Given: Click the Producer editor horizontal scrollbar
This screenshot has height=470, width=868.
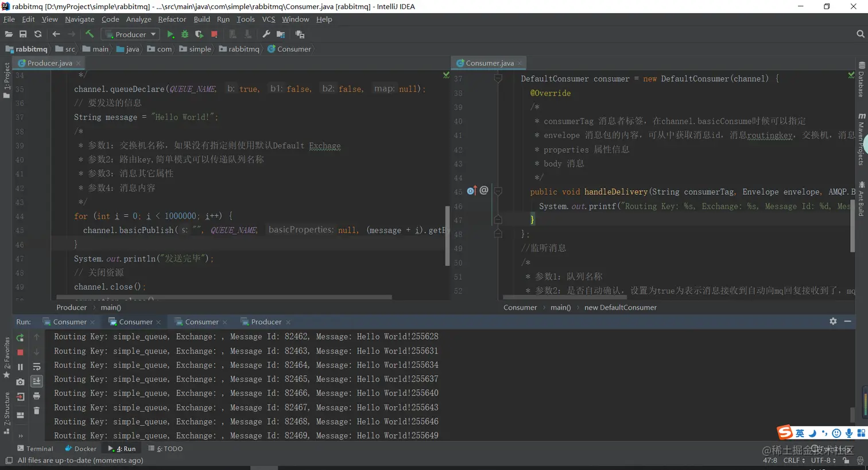Looking at the screenshot, I should (224, 298).
